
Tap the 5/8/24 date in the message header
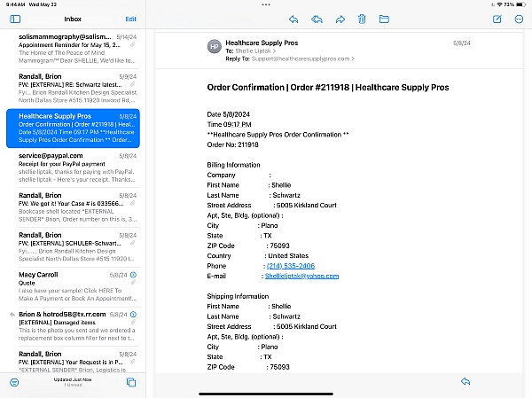click(462, 43)
